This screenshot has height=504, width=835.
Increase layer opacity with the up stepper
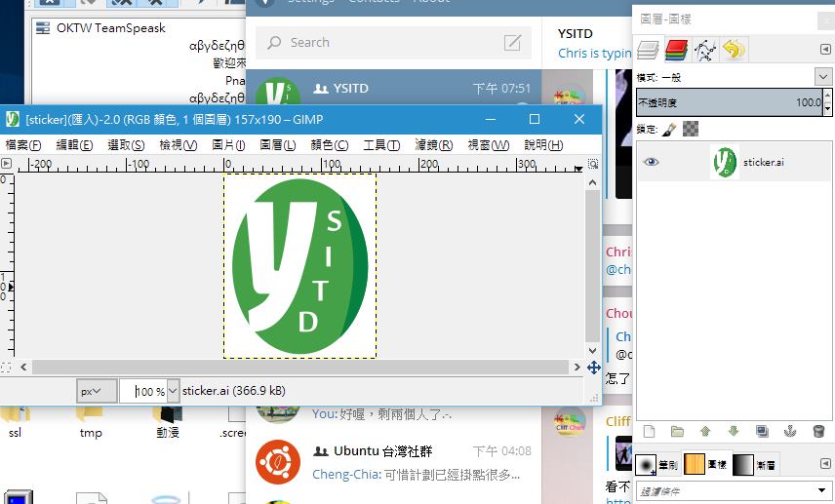pyautogui.click(x=827, y=96)
